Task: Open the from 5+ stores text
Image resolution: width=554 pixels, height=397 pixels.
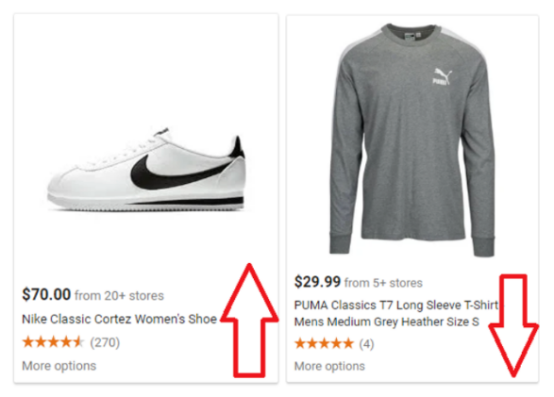Action: 383,283
